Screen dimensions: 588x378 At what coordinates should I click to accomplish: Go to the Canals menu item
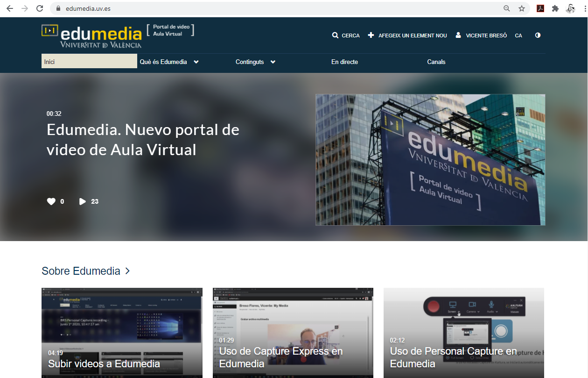(x=436, y=62)
